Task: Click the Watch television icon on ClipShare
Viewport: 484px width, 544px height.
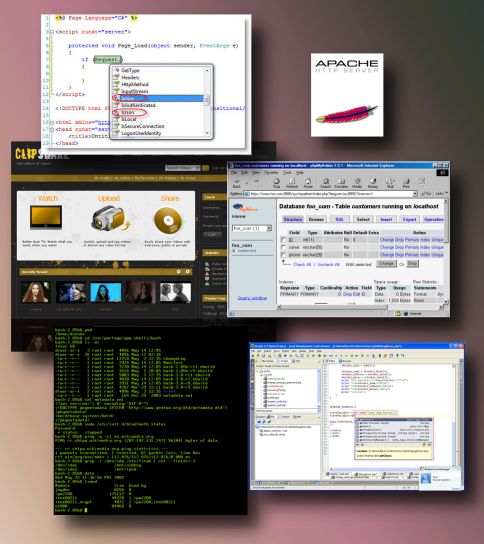Action: click(46, 217)
